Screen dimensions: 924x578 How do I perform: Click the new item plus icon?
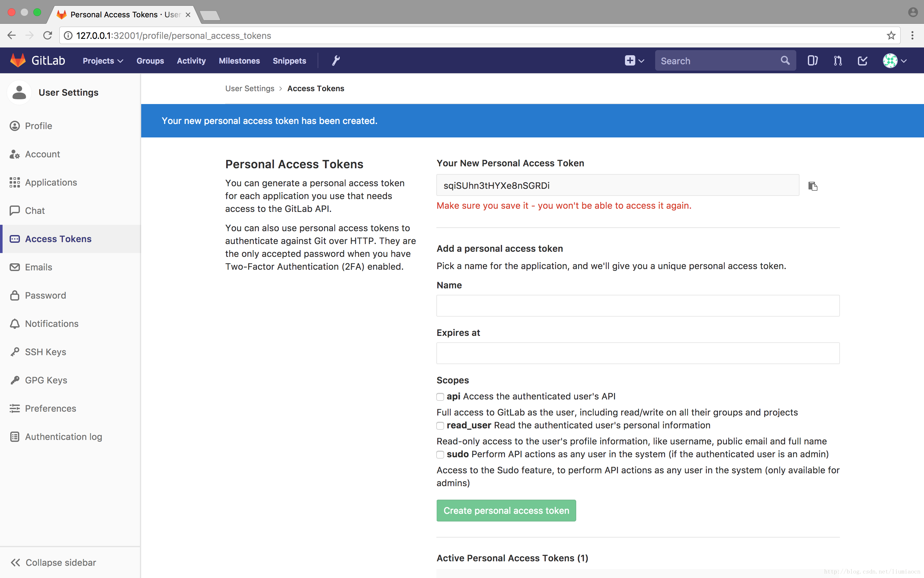pos(630,60)
